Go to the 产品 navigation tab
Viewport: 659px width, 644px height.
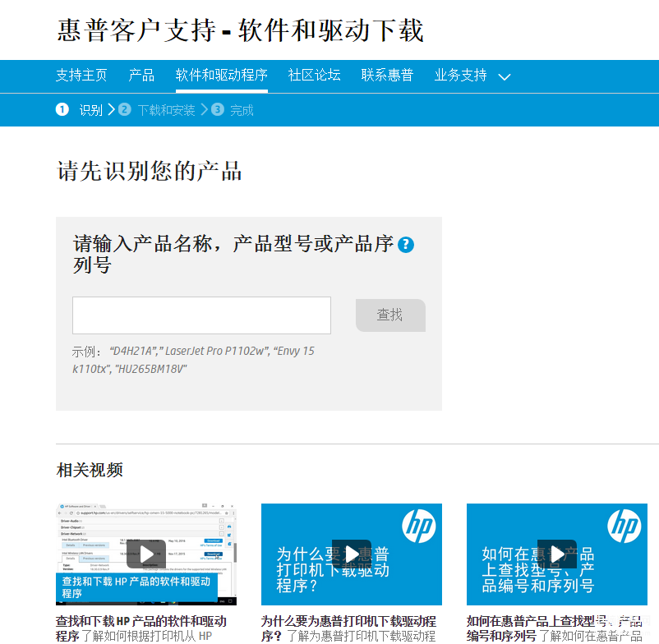click(x=141, y=76)
